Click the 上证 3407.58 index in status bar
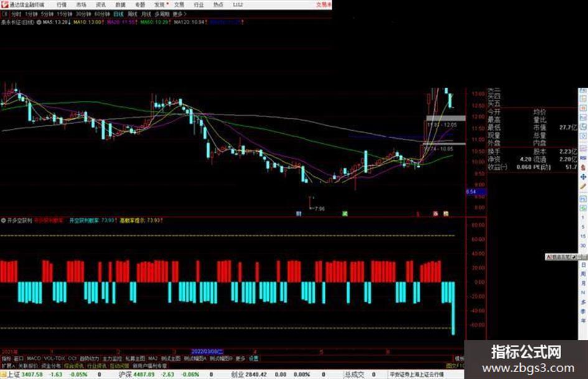This screenshot has width=588, height=379. click(x=26, y=375)
